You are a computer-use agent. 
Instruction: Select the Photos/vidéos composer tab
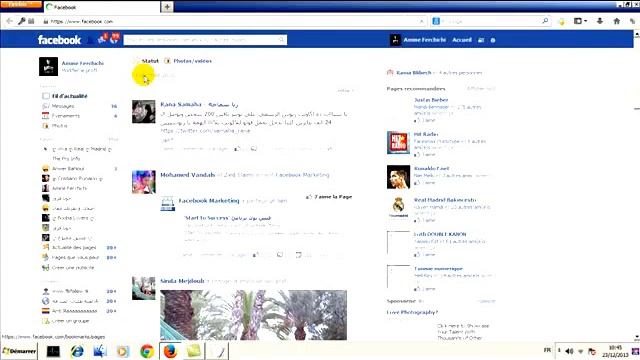tap(192, 61)
